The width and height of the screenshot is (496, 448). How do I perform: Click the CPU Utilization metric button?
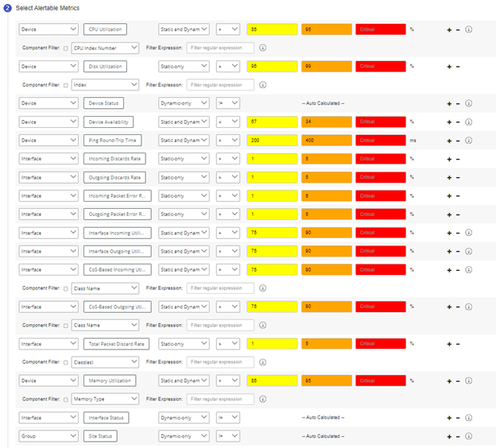pyautogui.click(x=105, y=29)
